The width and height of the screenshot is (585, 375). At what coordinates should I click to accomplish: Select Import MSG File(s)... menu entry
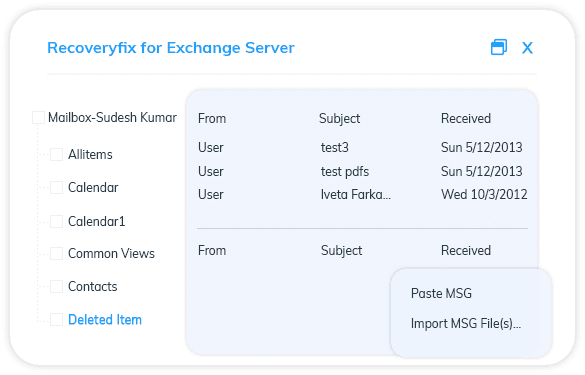click(x=466, y=324)
